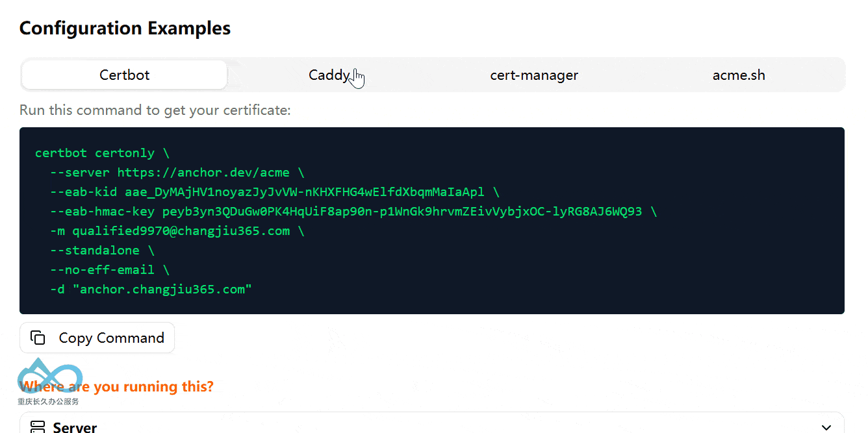Open the Caddy configuration tab
The image size is (868, 433).
point(329,75)
